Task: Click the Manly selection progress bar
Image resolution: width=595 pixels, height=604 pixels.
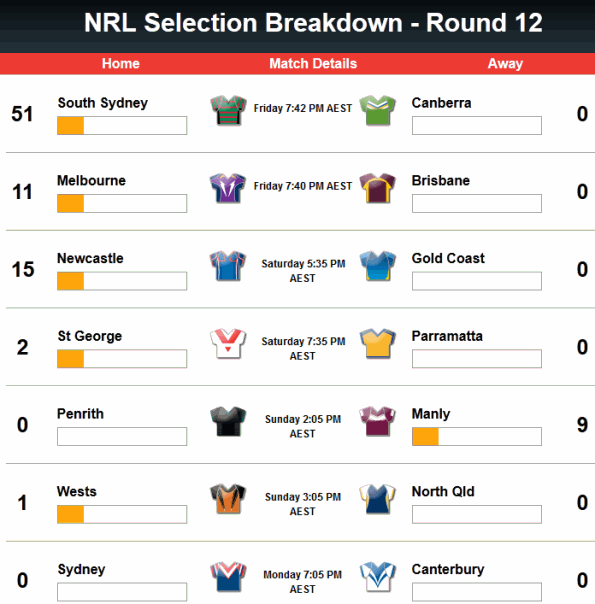Action: [477, 436]
